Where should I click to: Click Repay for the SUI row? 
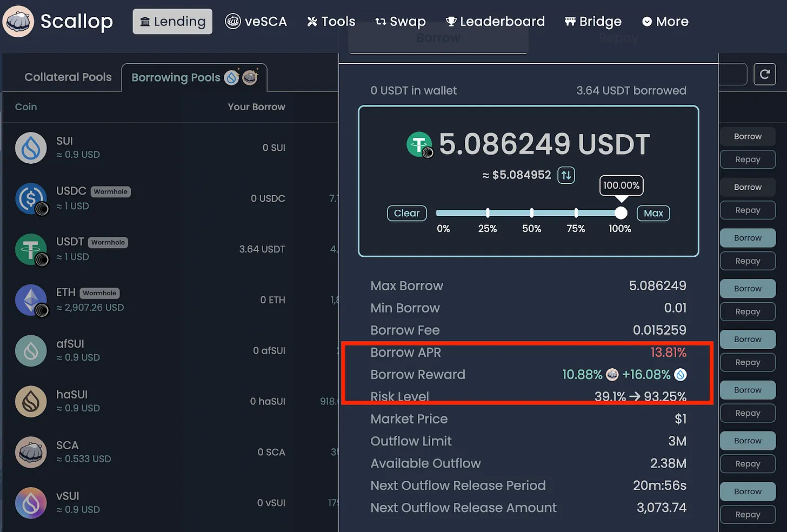coord(748,159)
